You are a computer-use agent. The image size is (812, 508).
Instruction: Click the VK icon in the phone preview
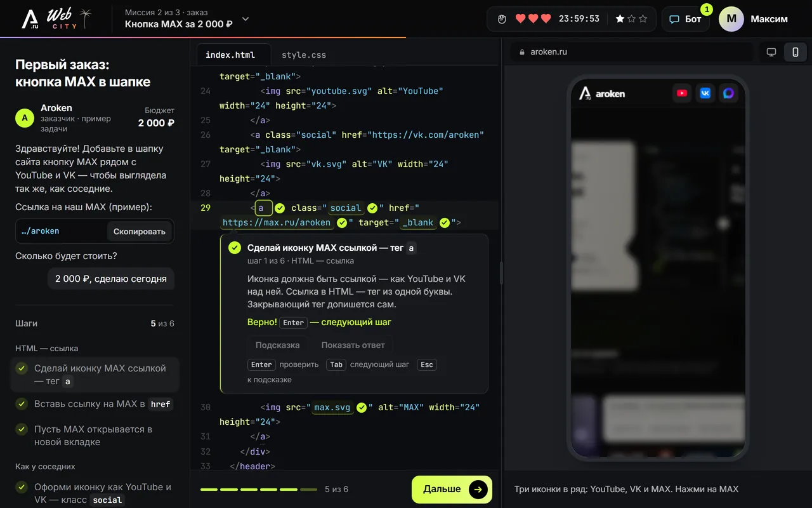(705, 93)
